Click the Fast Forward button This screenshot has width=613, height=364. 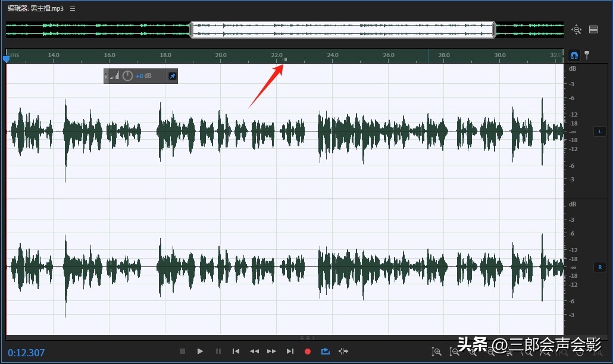[x=271, y=352]
